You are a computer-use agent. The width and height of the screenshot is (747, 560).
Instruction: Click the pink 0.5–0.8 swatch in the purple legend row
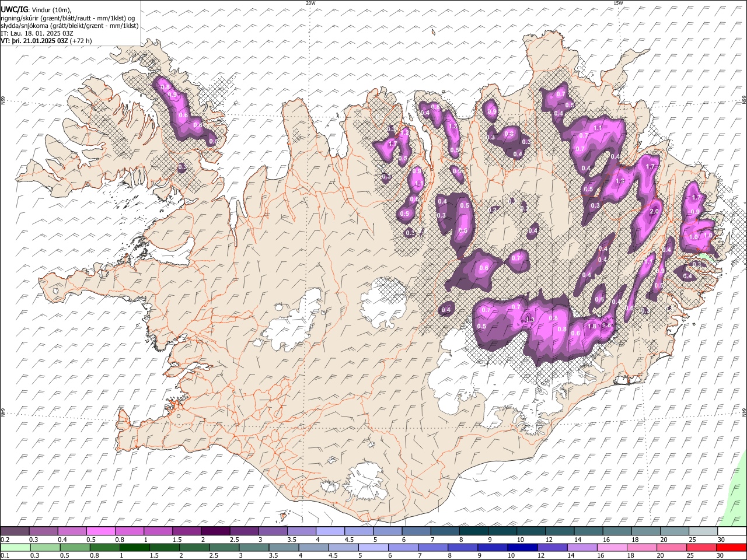point(101,531)
